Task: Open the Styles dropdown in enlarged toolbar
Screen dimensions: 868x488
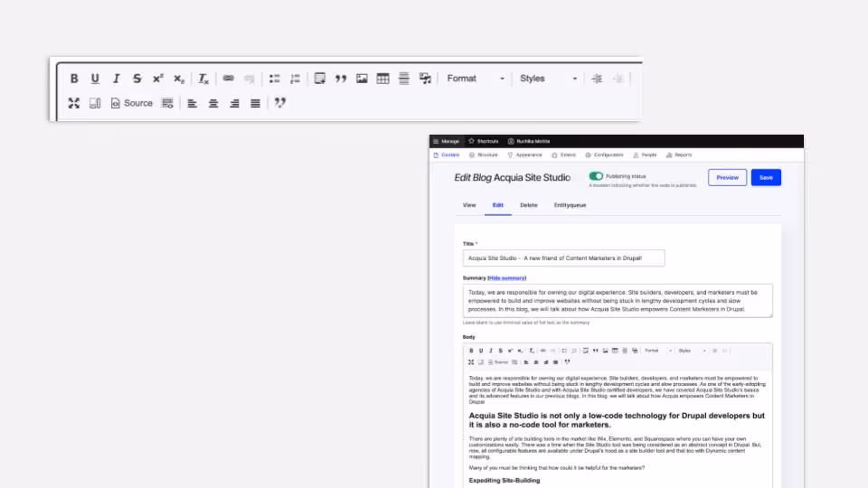Action: click(x=548, y=79)
